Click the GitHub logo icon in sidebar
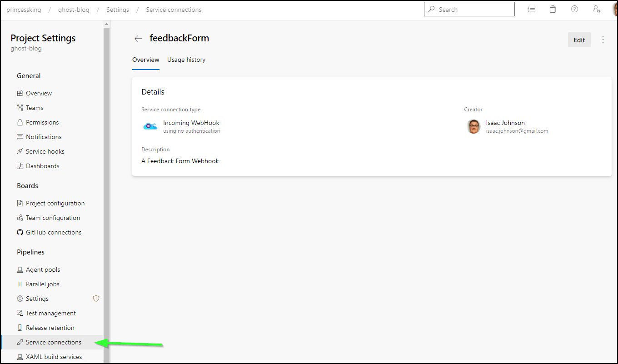This screenshot has width=618, height=364. tap(20, 232)
